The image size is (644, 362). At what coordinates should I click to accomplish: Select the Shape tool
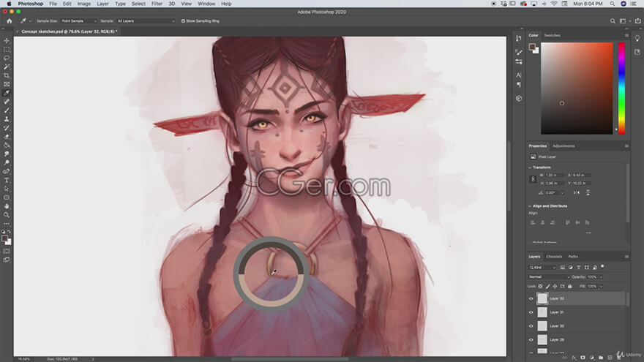coord(7,197)
